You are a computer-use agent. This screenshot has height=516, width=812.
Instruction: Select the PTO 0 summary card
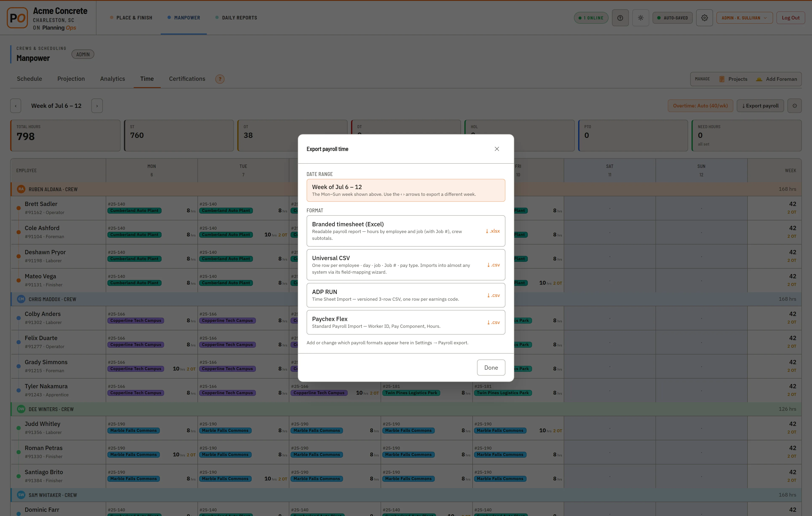633,135
